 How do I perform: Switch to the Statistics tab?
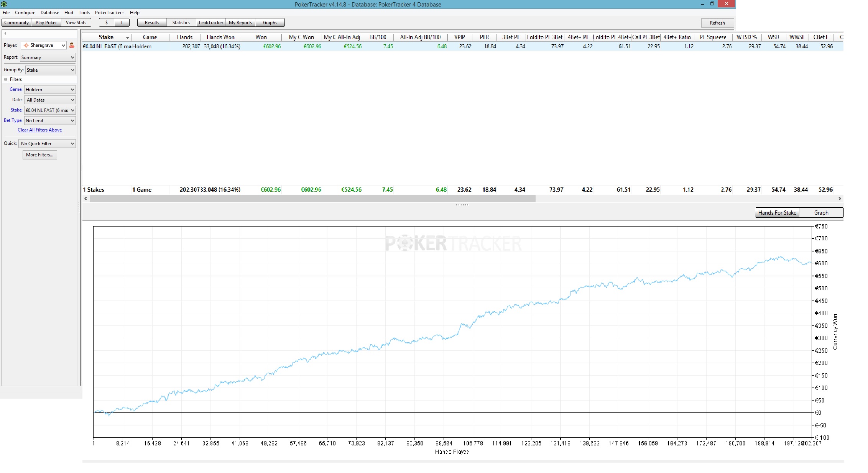pyautogui.click(x=181, y=23)
